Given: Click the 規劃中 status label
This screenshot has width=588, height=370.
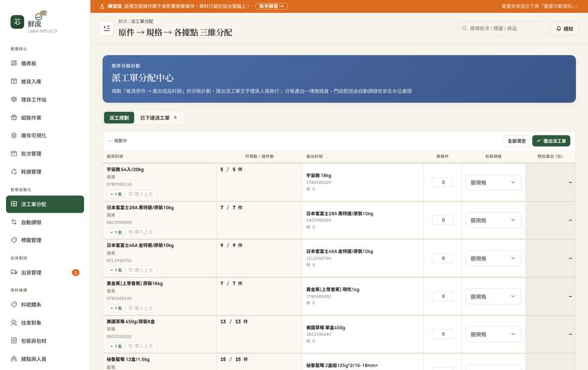Looking at the screenshot, I should [121, 141].
